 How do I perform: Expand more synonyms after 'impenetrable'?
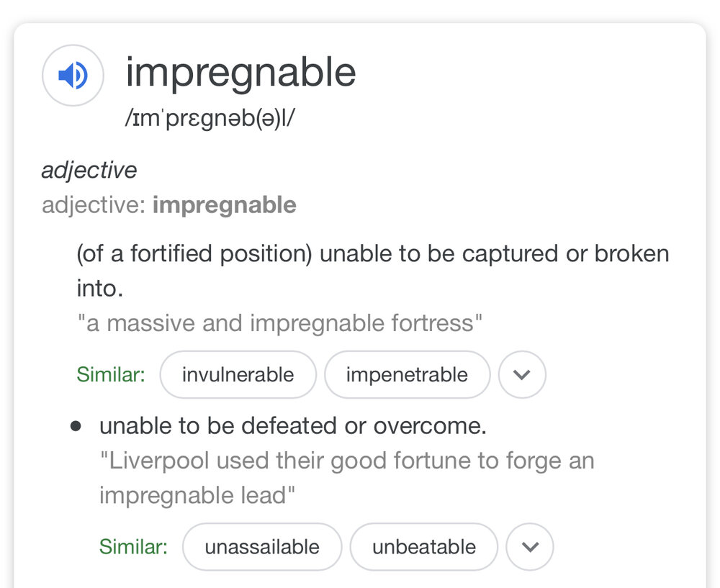(522, 374)
